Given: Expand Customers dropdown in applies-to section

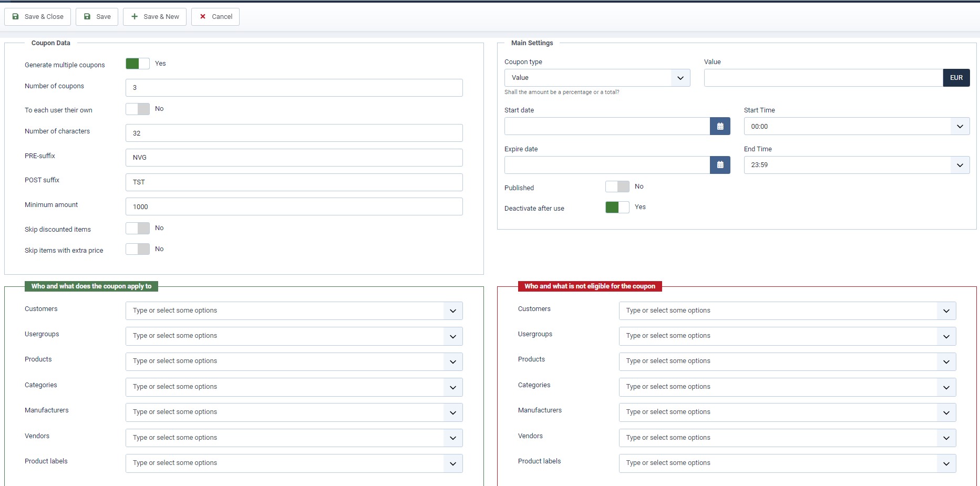Looking at the screenshot, I should 294,311.
